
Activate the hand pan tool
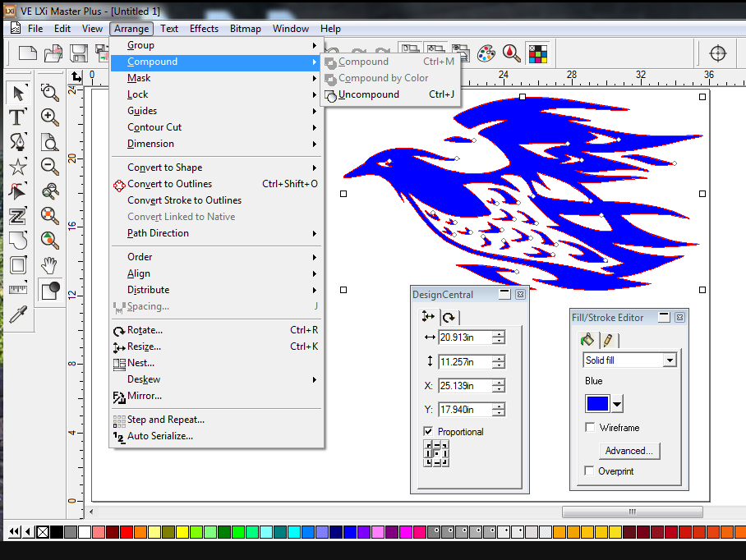[x=50, y=265]
